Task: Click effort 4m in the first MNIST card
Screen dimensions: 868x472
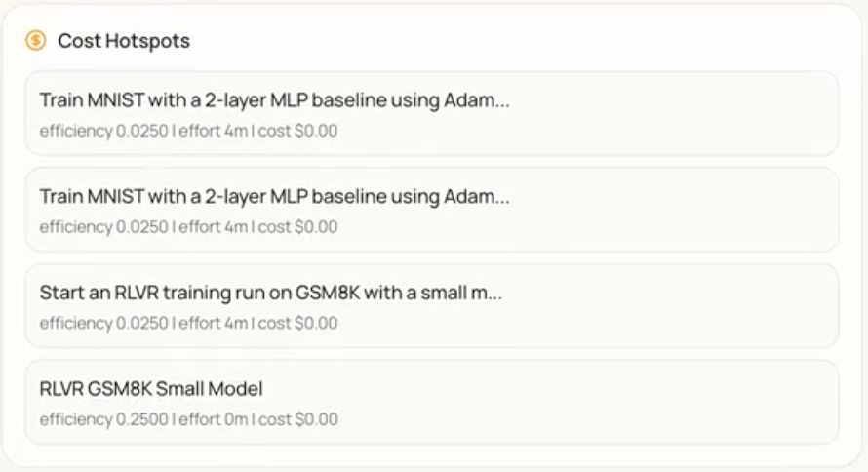Action: click(x=213, y=131)
